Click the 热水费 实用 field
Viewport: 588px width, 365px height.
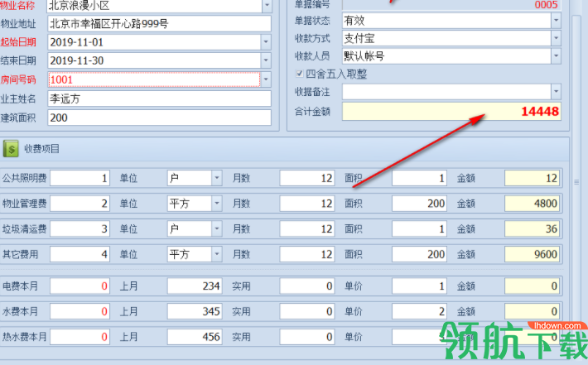307,337
